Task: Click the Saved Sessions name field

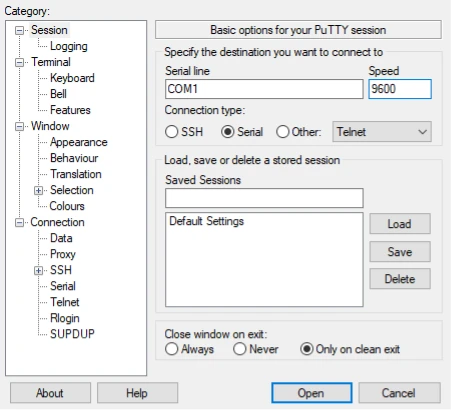Action: click(264, 198)
